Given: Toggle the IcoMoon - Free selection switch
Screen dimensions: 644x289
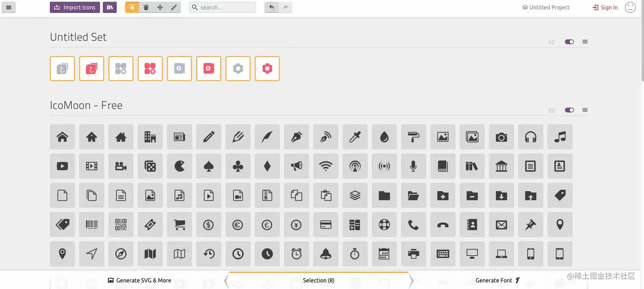Looking at the screenshot, I should [x=569, y=110].
